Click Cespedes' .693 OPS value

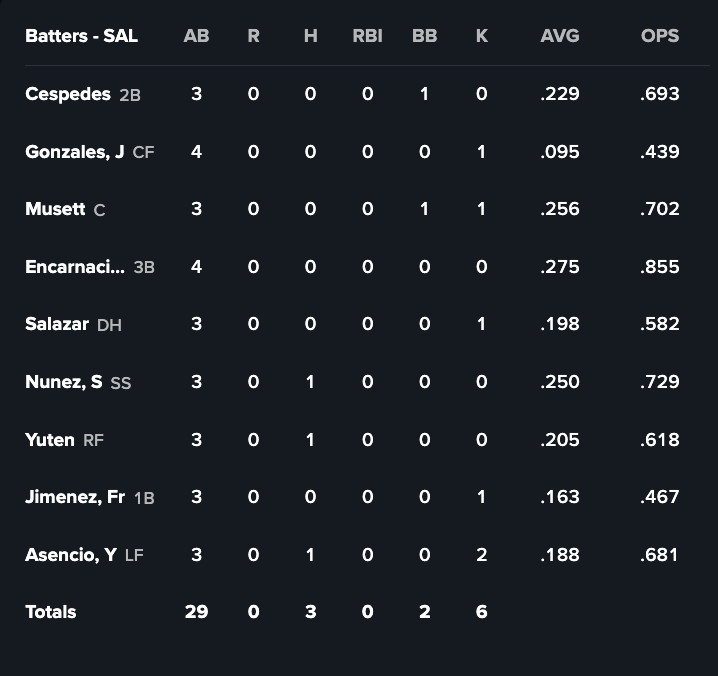(x=660, y=94)
